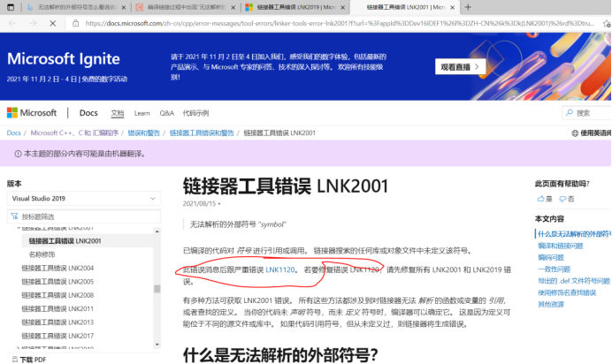Image resolution: width=612 pixels, height=364 pixels.
Task: Click the sidebar scrollbar thumb
Action: pyautogui.click(x=157, y=289)
